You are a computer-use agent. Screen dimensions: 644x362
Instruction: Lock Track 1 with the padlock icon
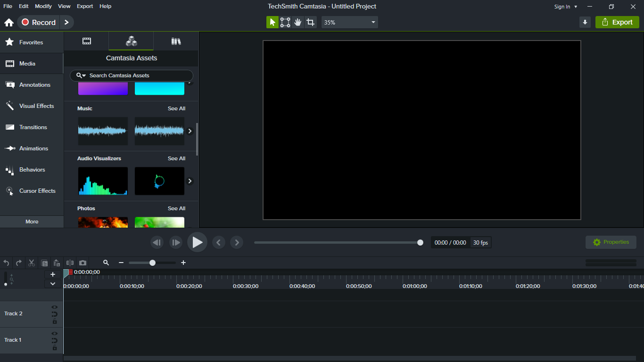[x=55, y=348]
